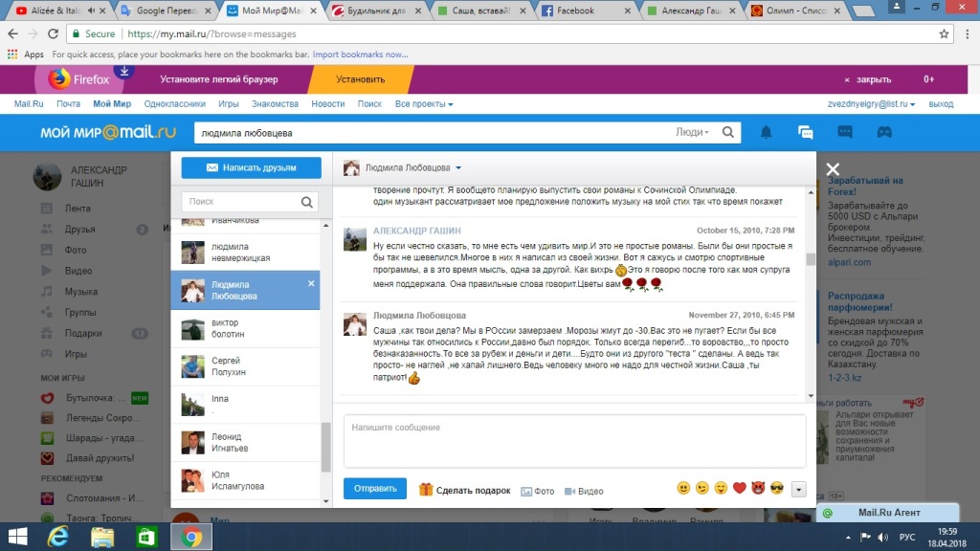Viewport: 980px width, 551px height.
Task: Open Новости in top navigation
Action: point(328,103)
